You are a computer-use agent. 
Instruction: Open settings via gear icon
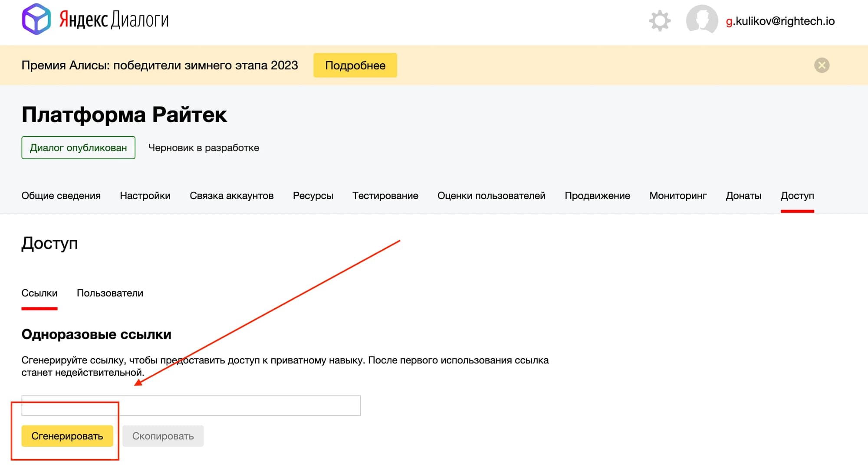coord(660,21)
